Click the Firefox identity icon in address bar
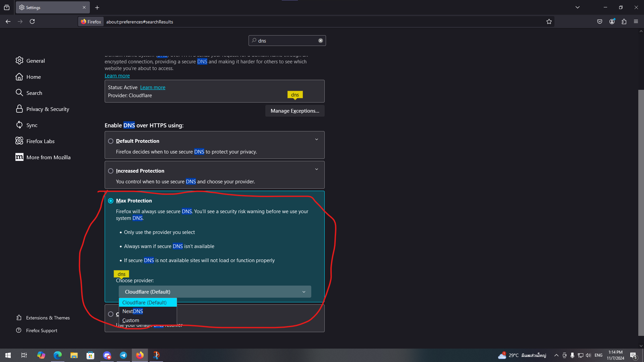Viewport: 644px width, 362px height. (91, 21)
